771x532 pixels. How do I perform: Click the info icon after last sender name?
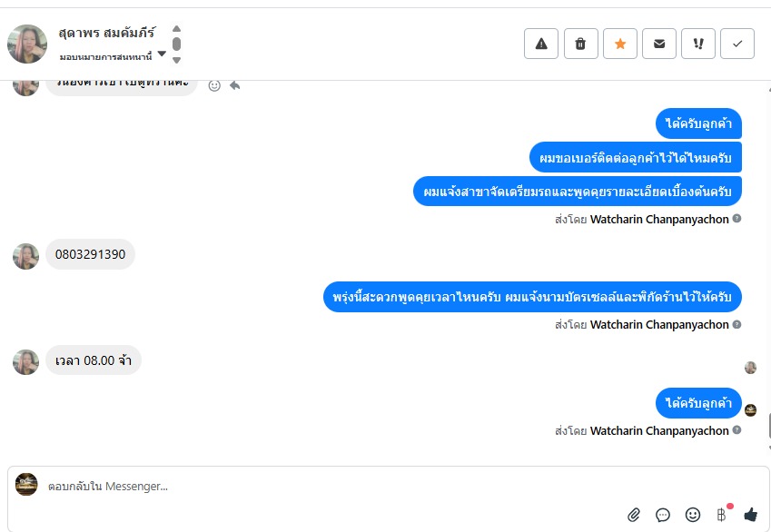pyautogui.click(x=736, y=430)
